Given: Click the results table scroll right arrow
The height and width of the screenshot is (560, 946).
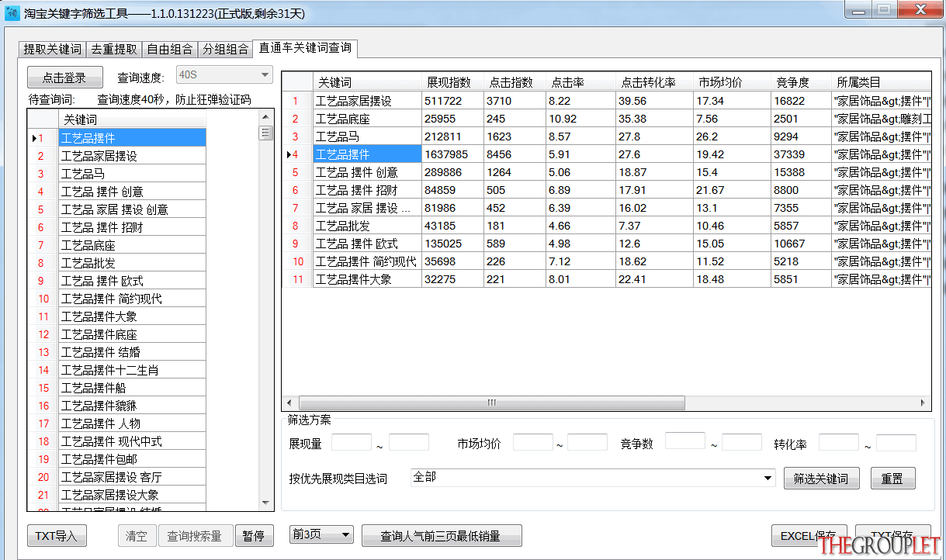Looking at the screenshot, I should coord(923,403).
